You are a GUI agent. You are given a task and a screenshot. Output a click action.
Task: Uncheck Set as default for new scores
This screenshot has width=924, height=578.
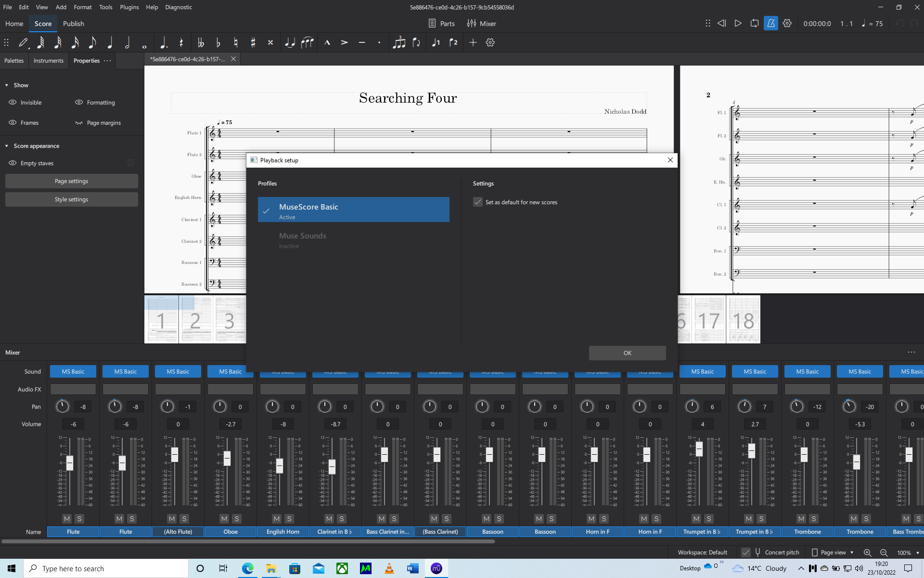(477, 202)
